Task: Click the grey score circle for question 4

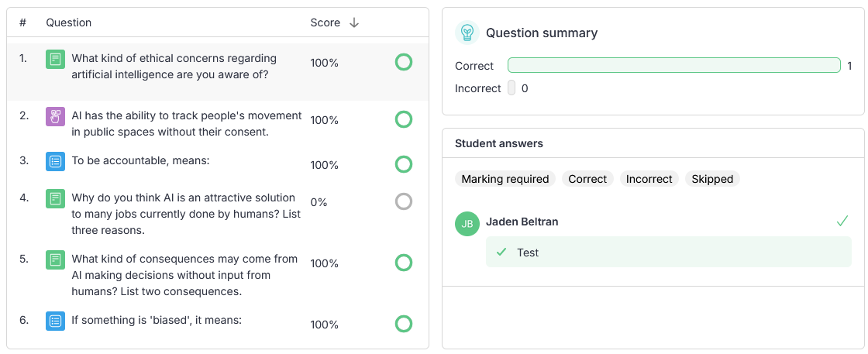Action: point(404,202)
